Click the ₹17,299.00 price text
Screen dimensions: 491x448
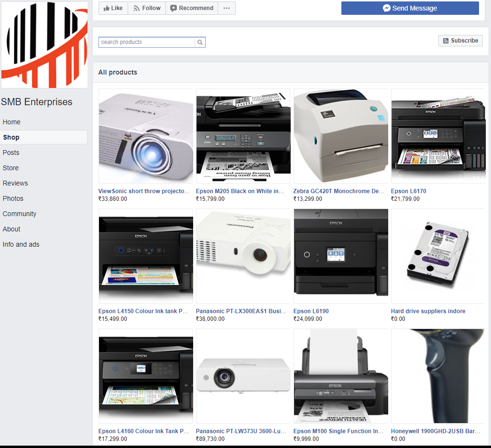click(x=113, y=438)
